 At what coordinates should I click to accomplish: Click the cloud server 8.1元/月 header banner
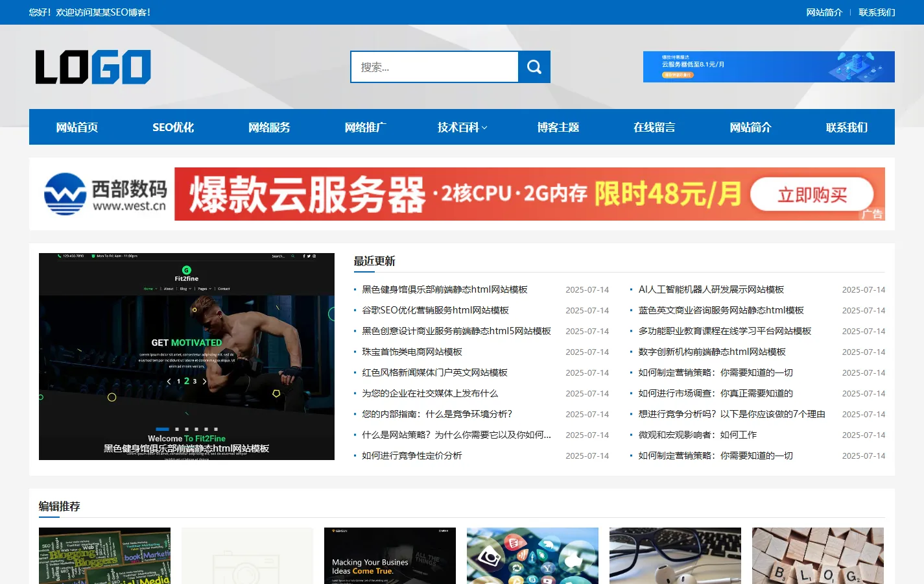(x=769, y=67)
